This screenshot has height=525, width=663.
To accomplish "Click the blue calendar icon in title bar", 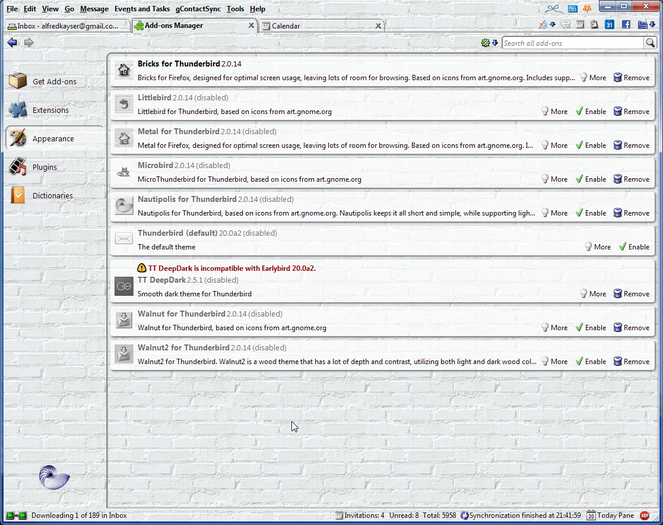I will [572, 8].
